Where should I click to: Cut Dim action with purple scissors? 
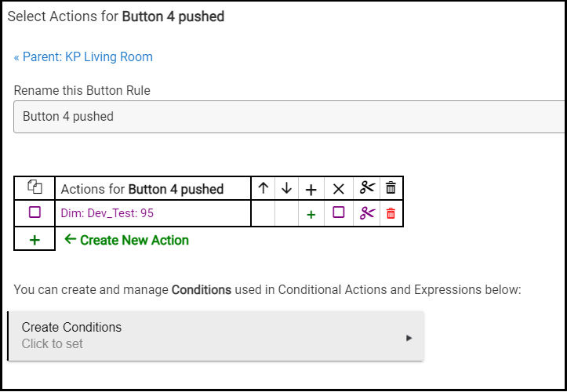(x=367, y=213)
